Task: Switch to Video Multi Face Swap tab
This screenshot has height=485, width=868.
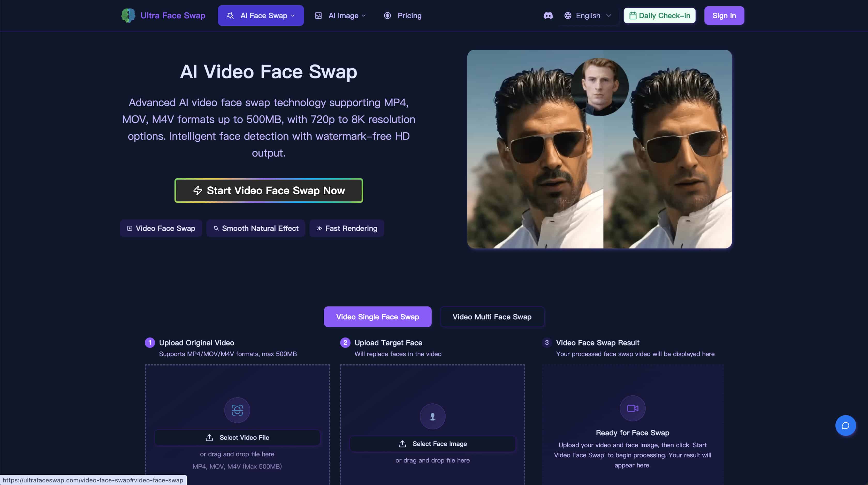Action: coord(492,317)
